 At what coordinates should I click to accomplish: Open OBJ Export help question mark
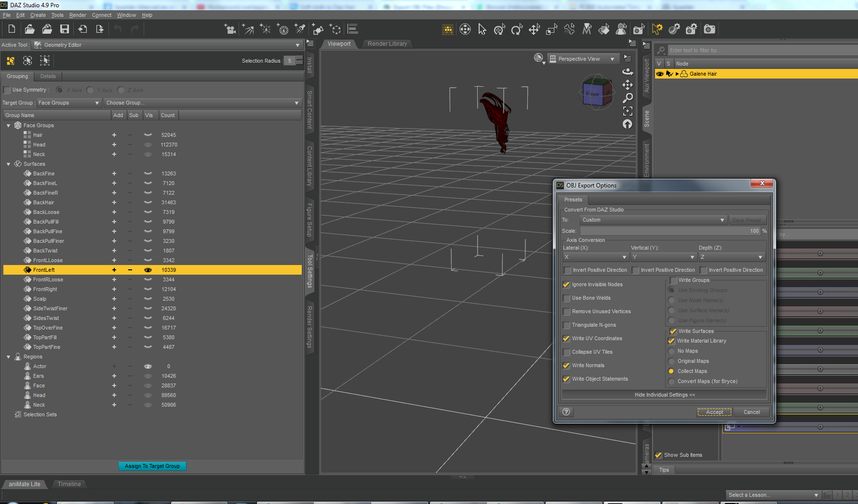[566, 411]
